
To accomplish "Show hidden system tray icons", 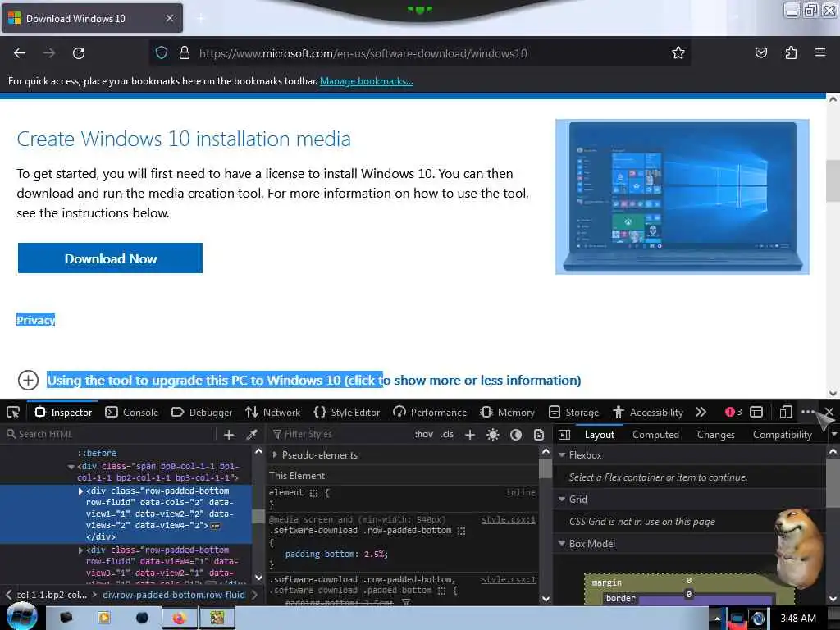I will 717,619.
